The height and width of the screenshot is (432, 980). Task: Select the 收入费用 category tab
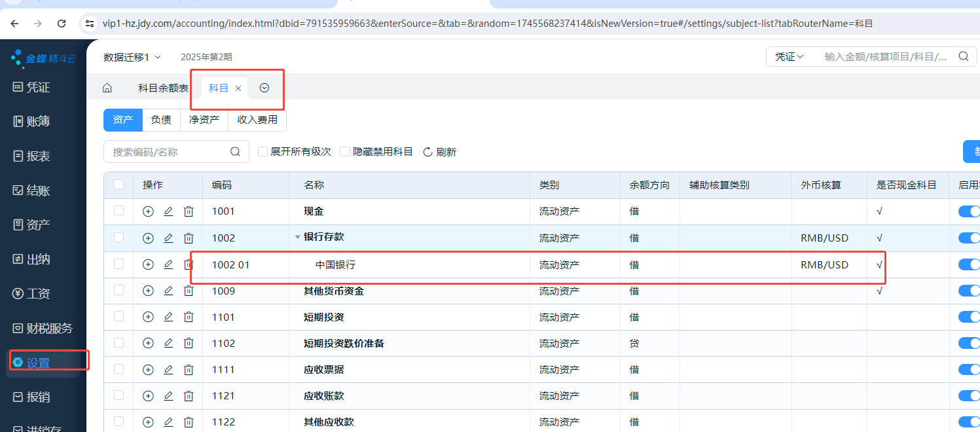pos(257,120)
